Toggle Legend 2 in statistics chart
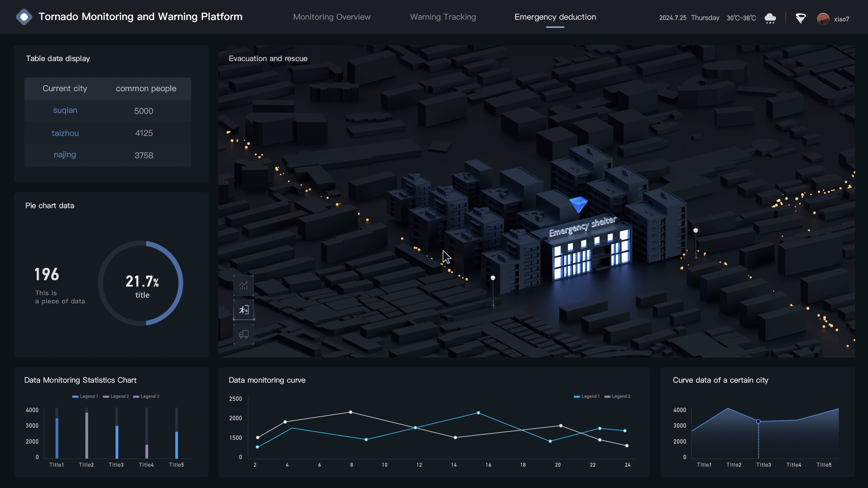 [116, 396]
